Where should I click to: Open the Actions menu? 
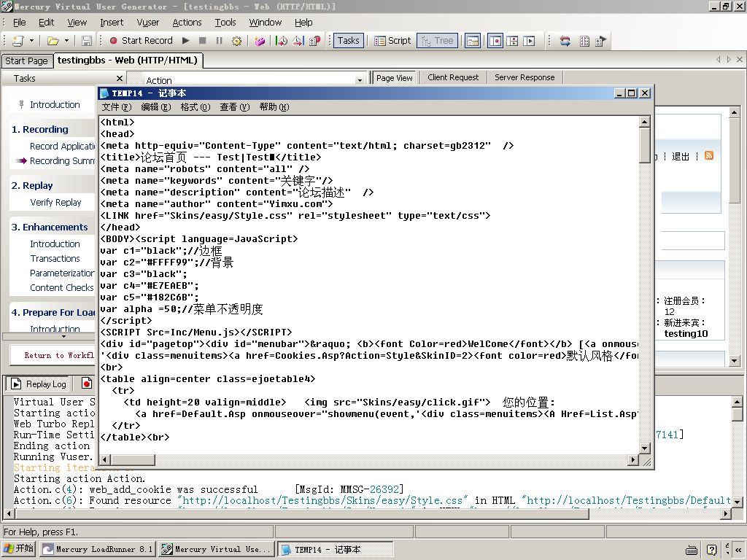coord(187,23)
